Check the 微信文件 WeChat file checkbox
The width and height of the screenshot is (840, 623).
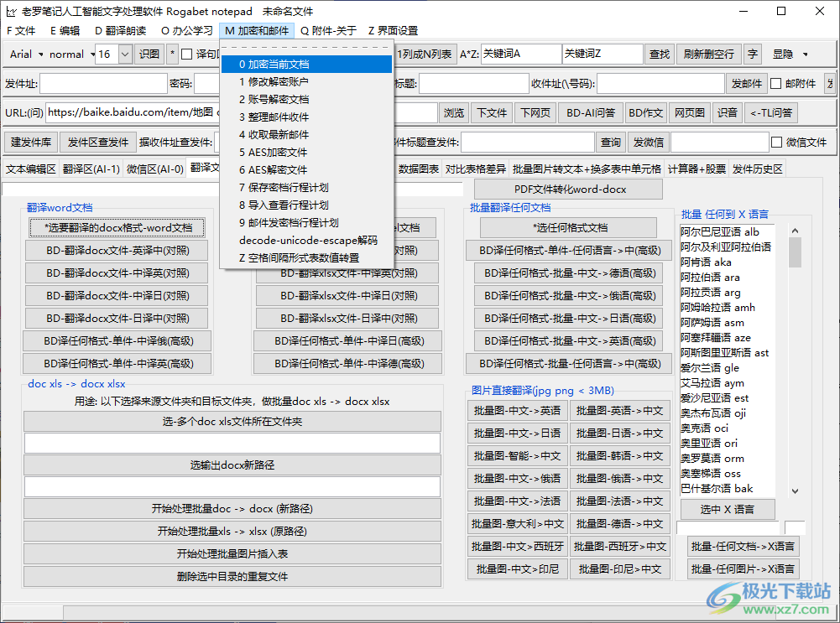point(775,141)
